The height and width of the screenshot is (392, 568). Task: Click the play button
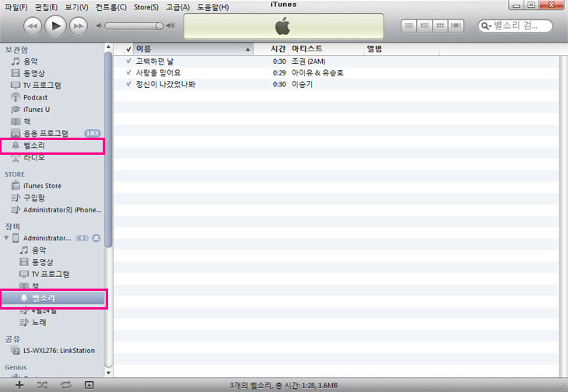(x=55, y=26)
